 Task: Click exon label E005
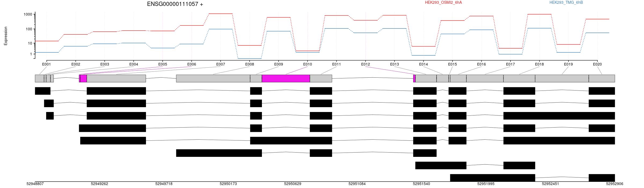[163, 64]
